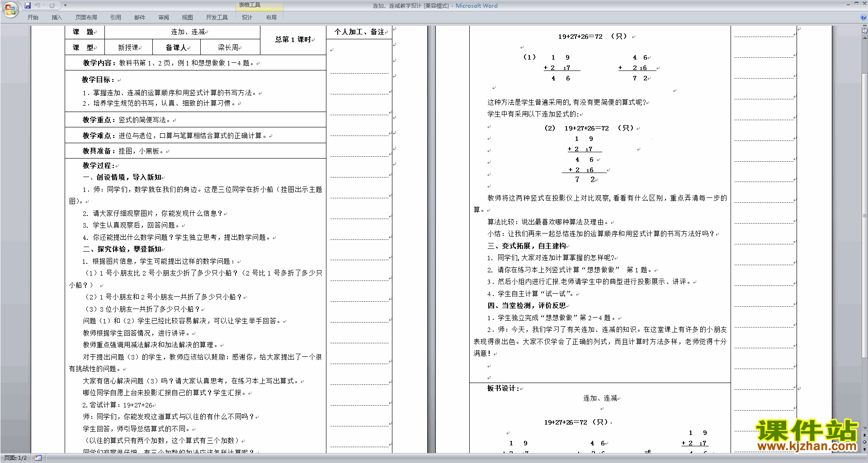Click the 板书设计 heading
868x463 pixels.
point(503,388)
